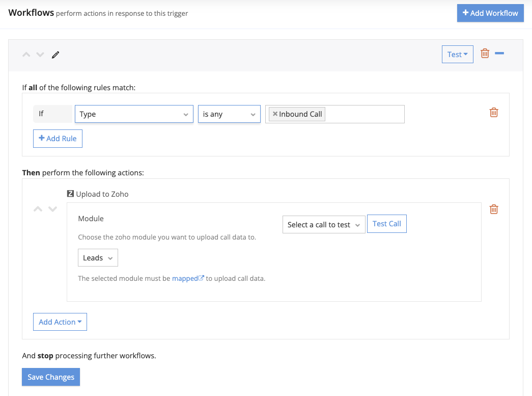The width and height of the screenshot is (532, 396).
Task: Expand the Add Action menu
Action: click(x=60, y=322)
